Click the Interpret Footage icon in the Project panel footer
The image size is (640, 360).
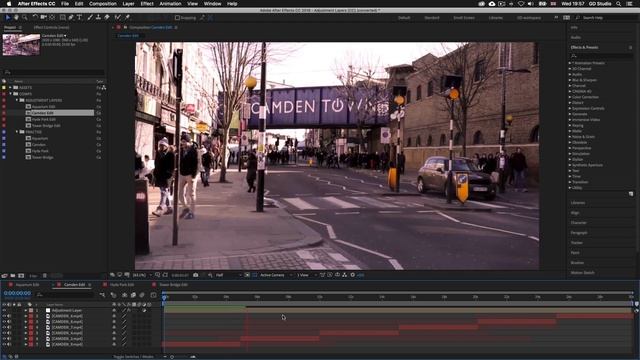pyautogui.click(x=4, y=276)
